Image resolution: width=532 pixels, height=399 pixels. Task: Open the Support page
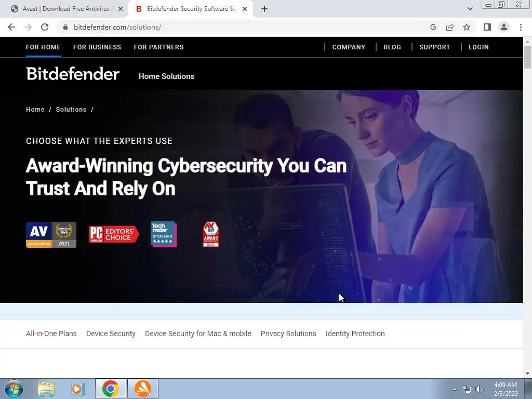click(x=434, y=47)
